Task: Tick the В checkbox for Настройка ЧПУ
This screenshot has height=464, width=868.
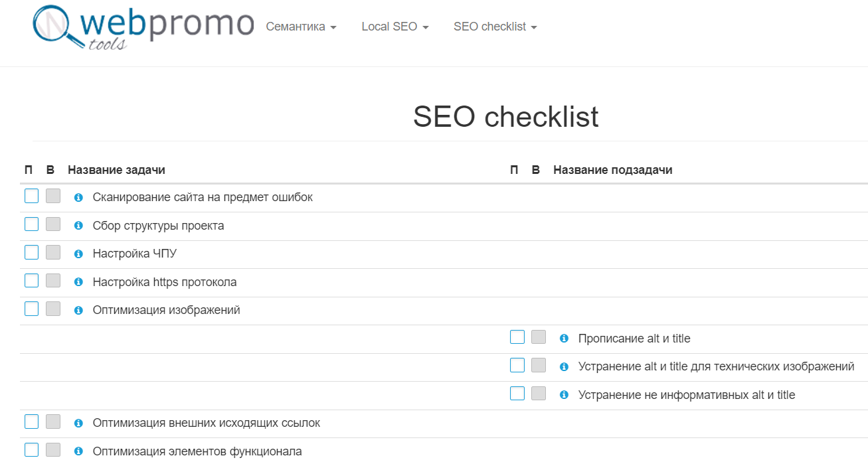Action: click(53, 252)
